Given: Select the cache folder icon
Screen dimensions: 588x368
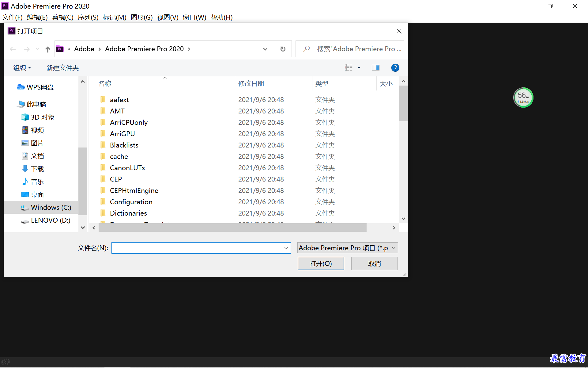Looking at the screenshot, I should (x=103, y=156).
